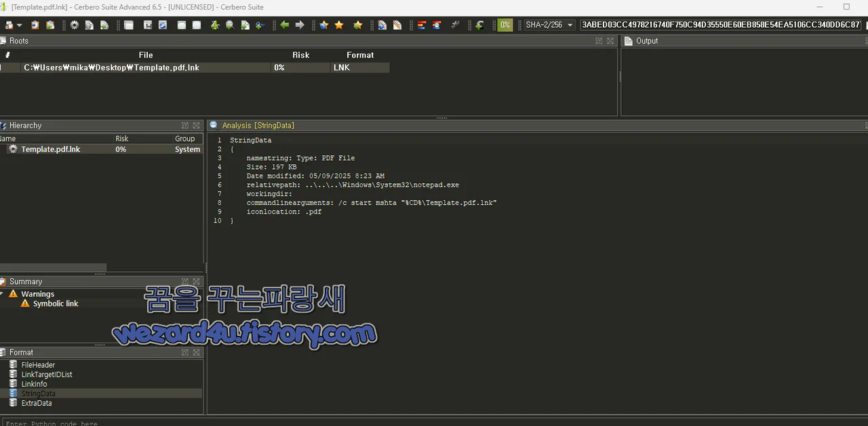868x426 pixels.
Task: Close the Hierarchy panel
Action: click(197, 125)
